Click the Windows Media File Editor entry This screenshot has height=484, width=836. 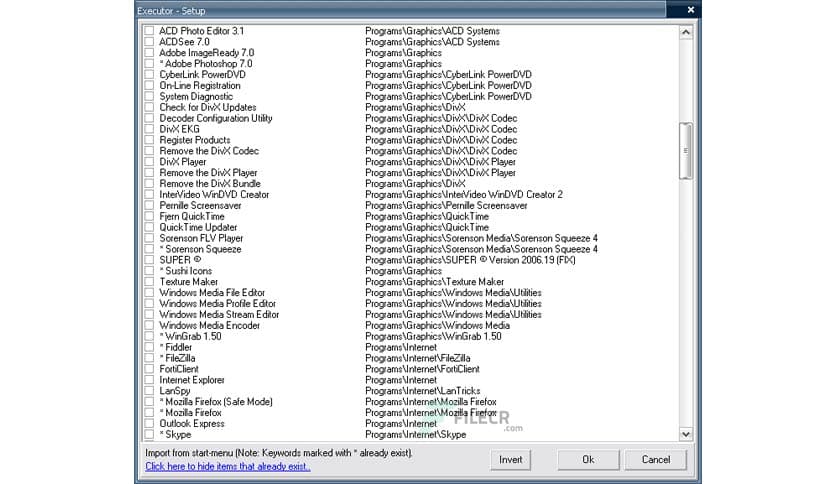coord(212,293)
